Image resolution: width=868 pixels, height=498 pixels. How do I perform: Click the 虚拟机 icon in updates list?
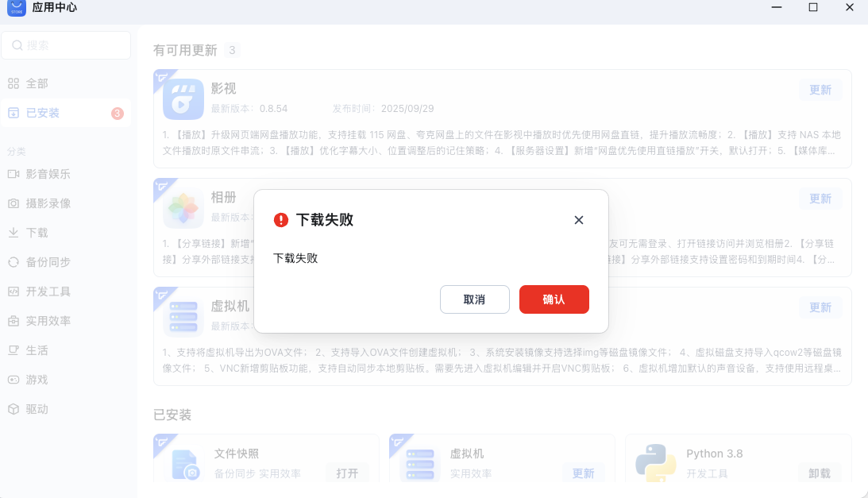pyautogui.click(x=183, y=317)
